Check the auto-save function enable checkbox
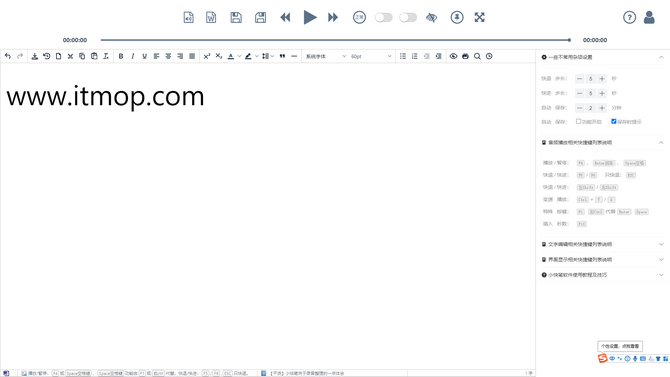 [579, 121]
